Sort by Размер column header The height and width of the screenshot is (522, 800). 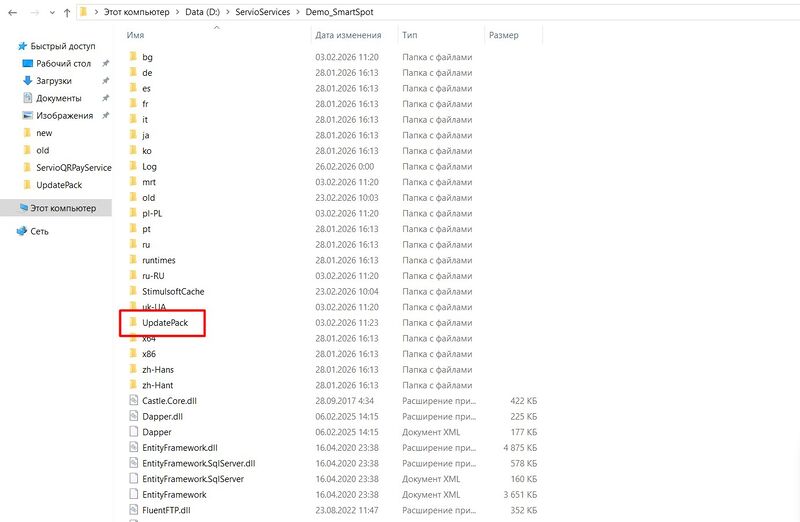point(503,35)
